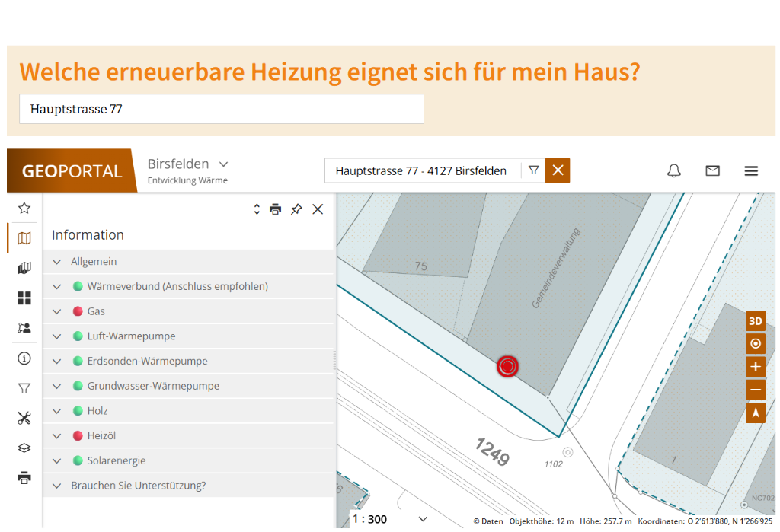Open the notifications bell icon

(x=673, y=170)
